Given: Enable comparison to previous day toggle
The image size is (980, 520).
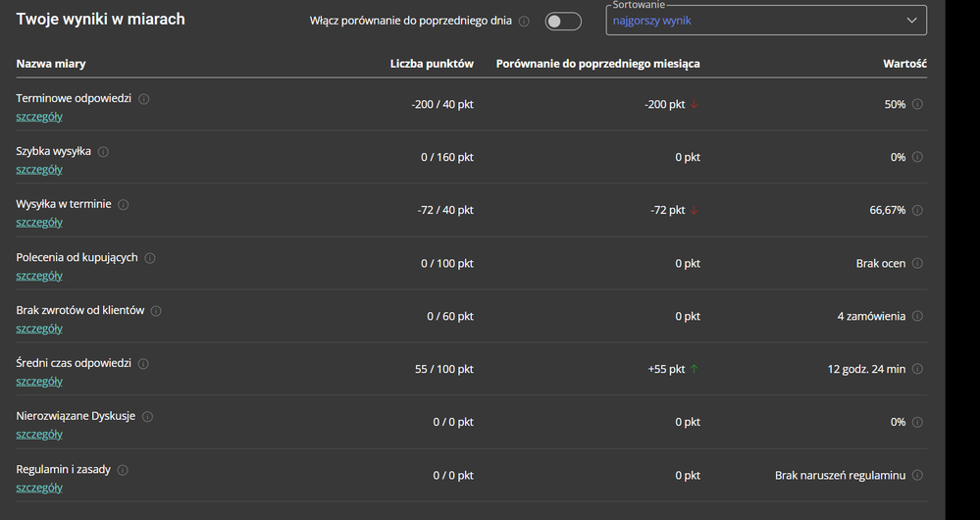Looking at the screenshot, I should [x=563, y=22].
